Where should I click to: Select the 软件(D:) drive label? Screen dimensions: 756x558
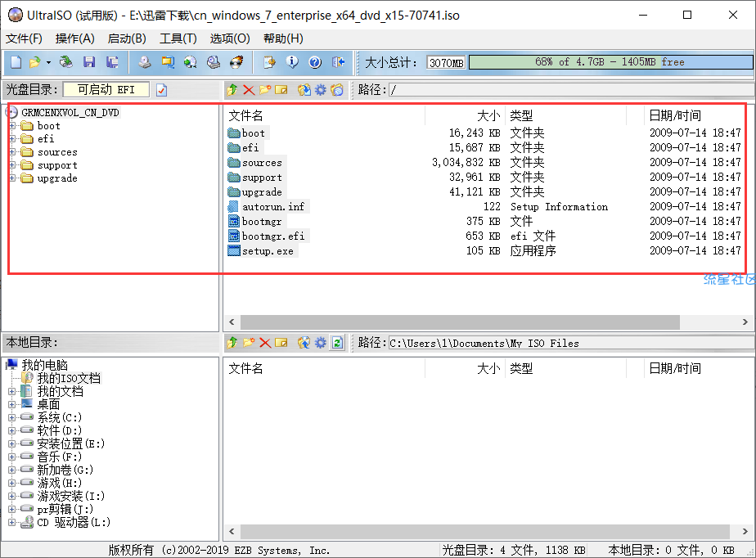coord(59,430)
